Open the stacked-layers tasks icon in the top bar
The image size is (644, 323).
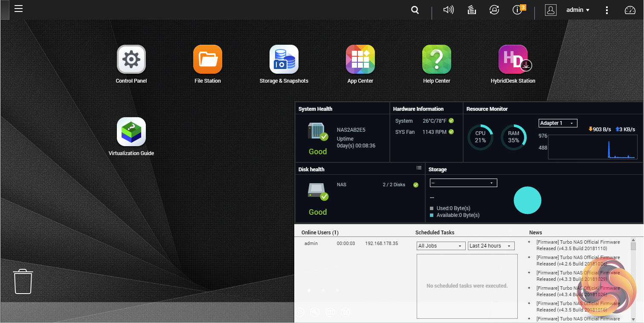(472, 10)
